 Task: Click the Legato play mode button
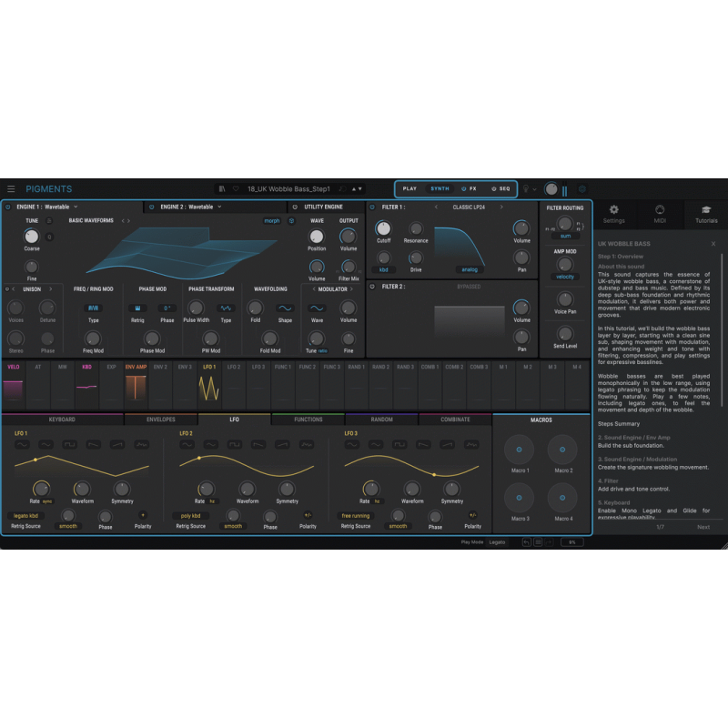click(x=497, y=541)
